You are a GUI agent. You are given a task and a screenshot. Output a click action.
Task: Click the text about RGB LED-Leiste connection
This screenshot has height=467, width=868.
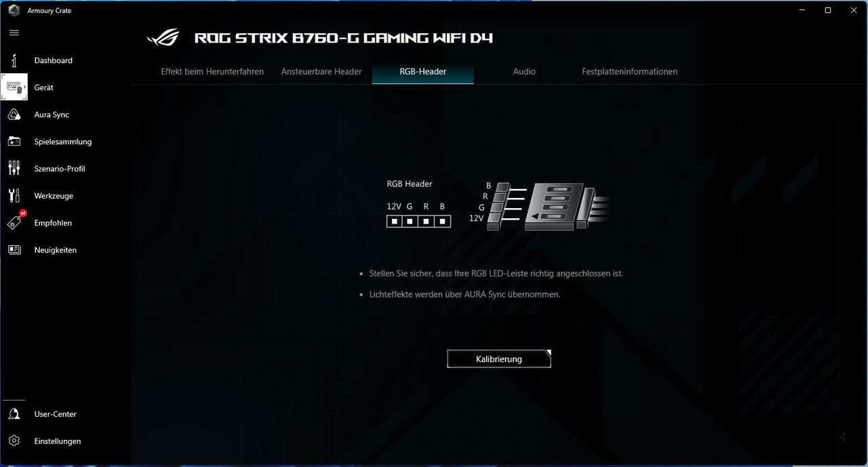pyautogui.click(x=496, y=274)
